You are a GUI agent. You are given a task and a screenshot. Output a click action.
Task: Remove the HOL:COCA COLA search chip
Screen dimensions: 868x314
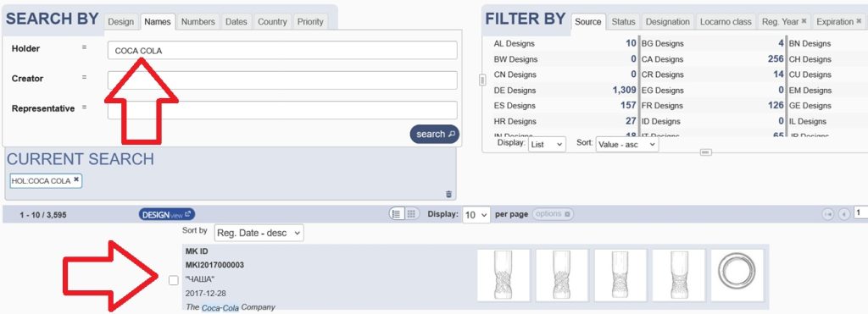tap(76, 179)
